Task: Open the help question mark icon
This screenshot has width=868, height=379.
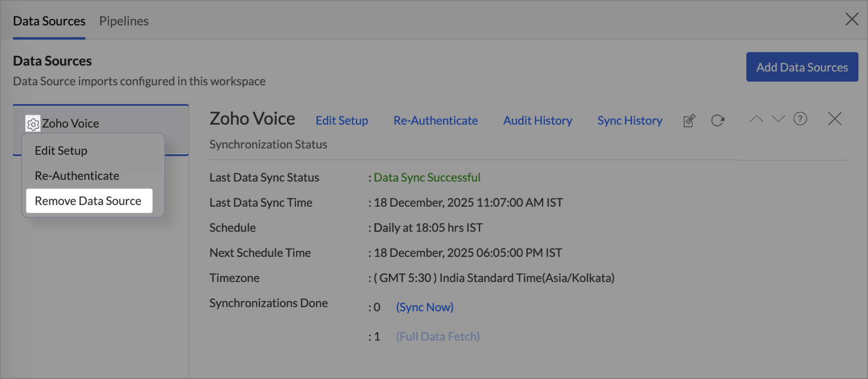Action: pos(800,119)
